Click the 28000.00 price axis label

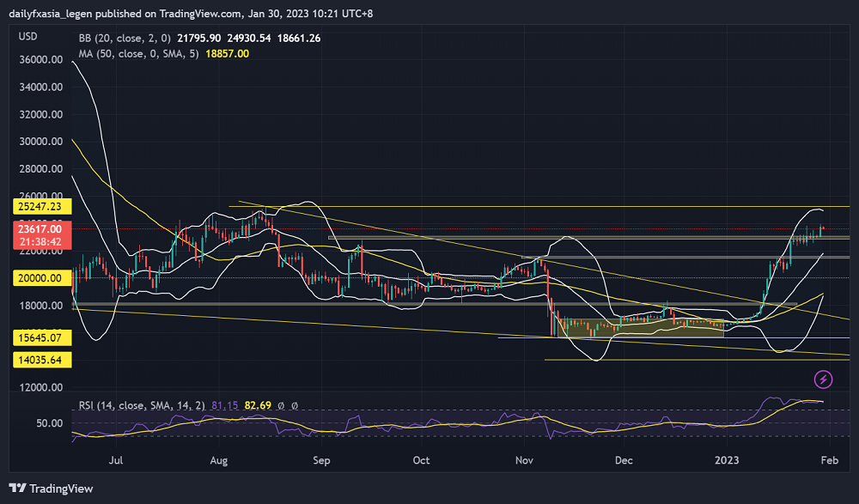tap(40, 169)
